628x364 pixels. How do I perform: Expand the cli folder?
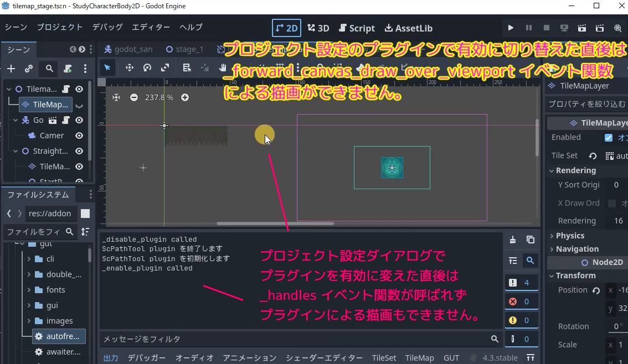(x=29, y=259)
